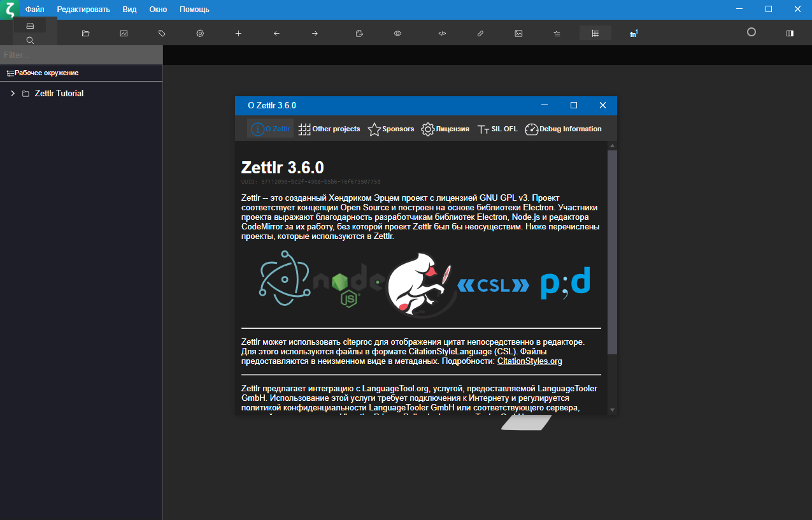Show writing statistics from the toolbar

pyautogui.click(x=124, y=33)
